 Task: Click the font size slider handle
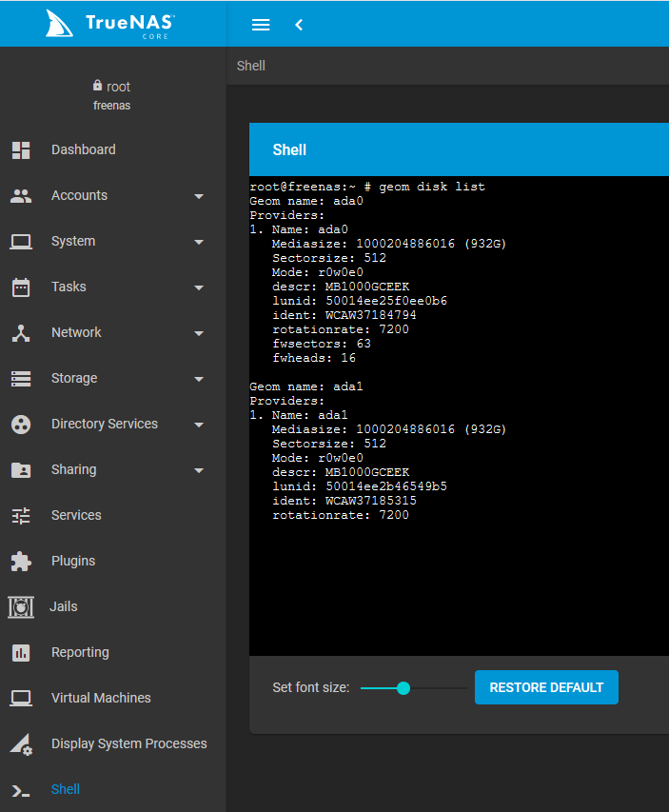pos(403,687)
